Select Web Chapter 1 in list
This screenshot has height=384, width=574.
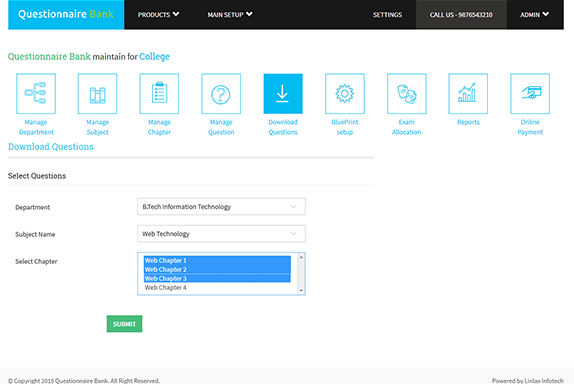(x=217, y=260)
